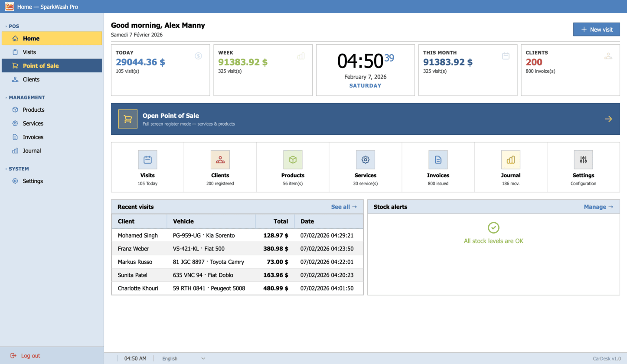Image resolution: width=627 pixels, height=364 pixels.
Task: Click the Settings configuration sliders icon
Action: (x=583, y=159)
